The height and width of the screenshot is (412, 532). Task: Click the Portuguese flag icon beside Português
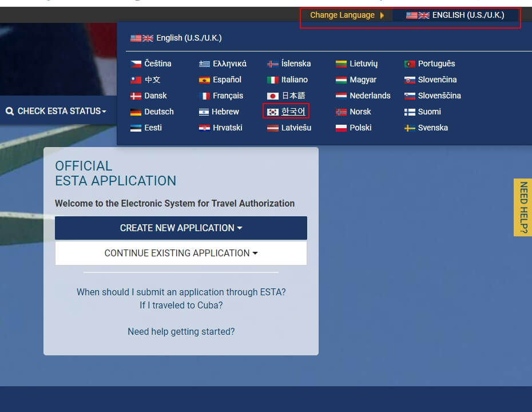pyautogui.click(x=410, y=64)
